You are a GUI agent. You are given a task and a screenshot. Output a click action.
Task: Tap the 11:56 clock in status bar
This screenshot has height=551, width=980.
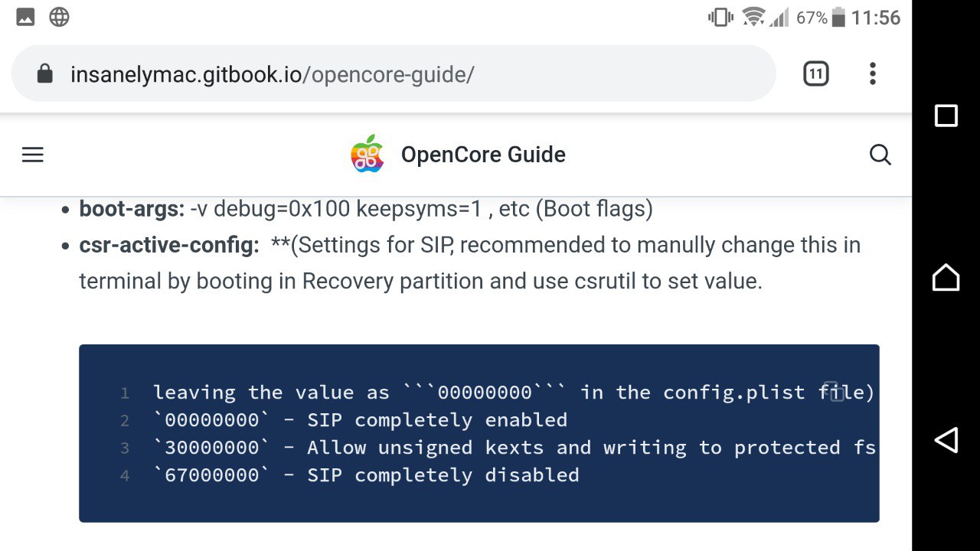pyautogui.click(x=876, y=17)
